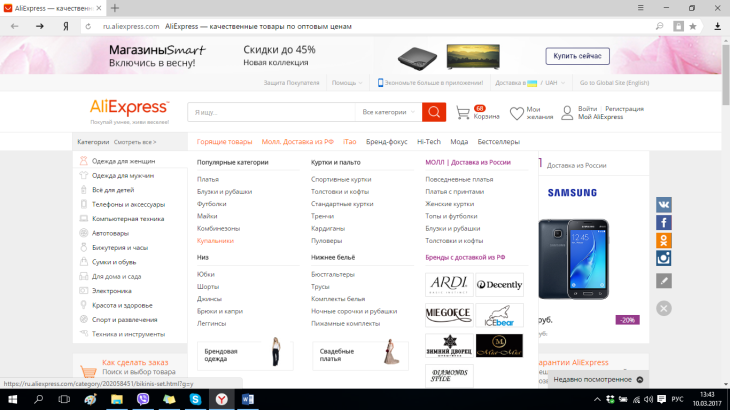Screen dimensions: 730x410
Task: Select Компьютерная техника category
Action: point(128,219)
